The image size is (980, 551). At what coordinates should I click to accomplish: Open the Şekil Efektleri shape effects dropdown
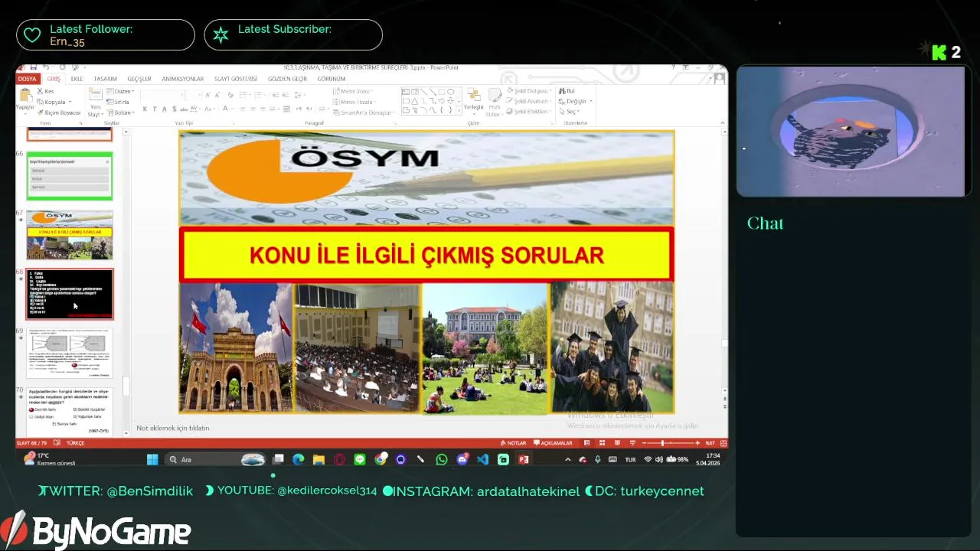tap(531, 112)
